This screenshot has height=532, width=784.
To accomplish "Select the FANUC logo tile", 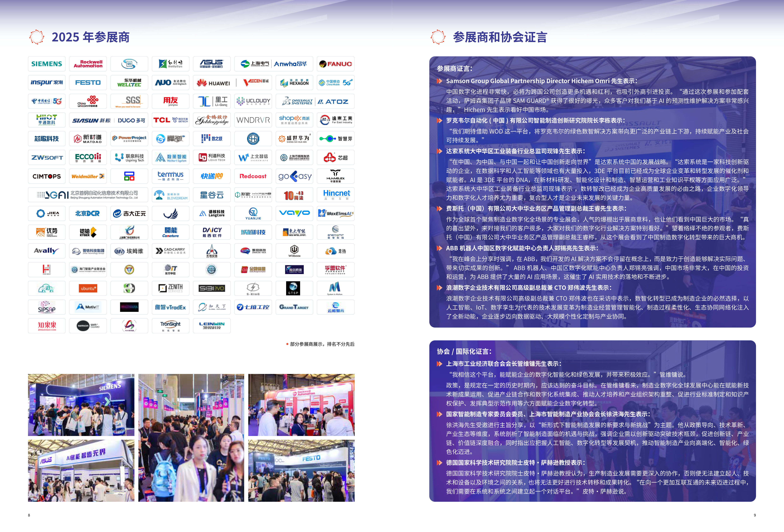I will point(335,64).
